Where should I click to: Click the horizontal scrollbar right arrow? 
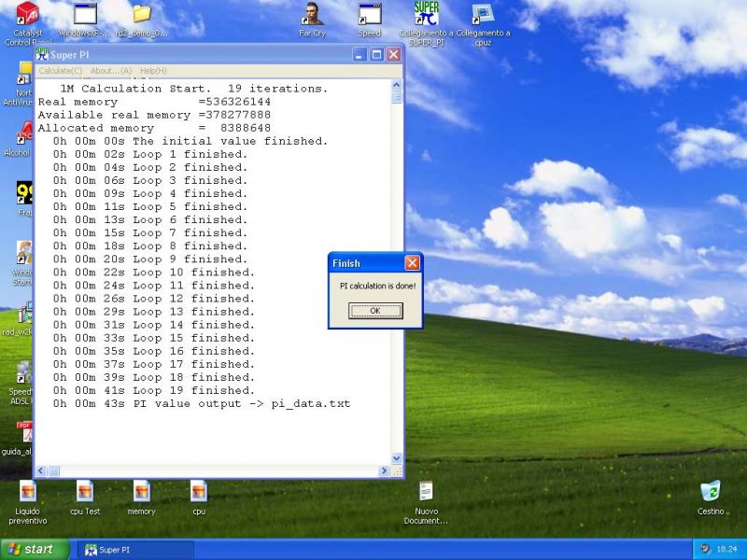point(384,471)
